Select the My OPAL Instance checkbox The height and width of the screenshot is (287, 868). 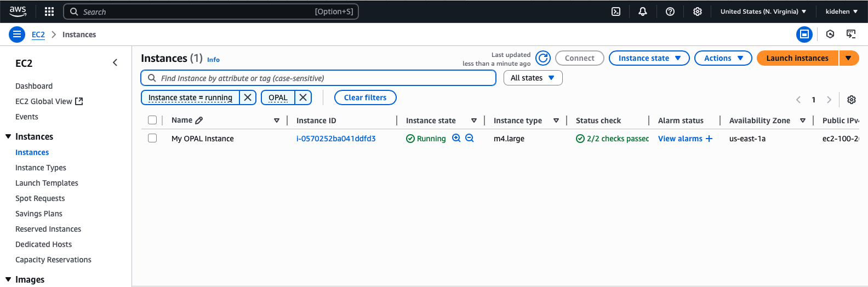pyautogui.click(x=152, y=138)
